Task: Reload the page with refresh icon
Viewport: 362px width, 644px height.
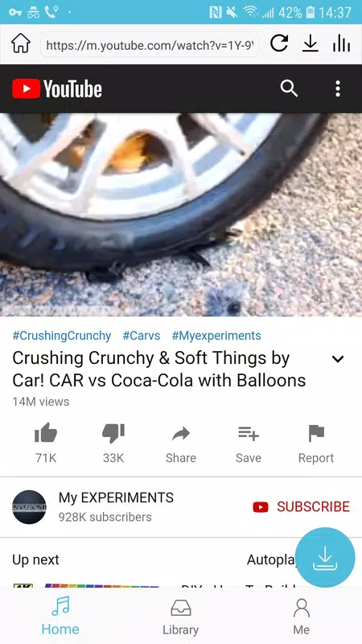Action: (279, 43)
